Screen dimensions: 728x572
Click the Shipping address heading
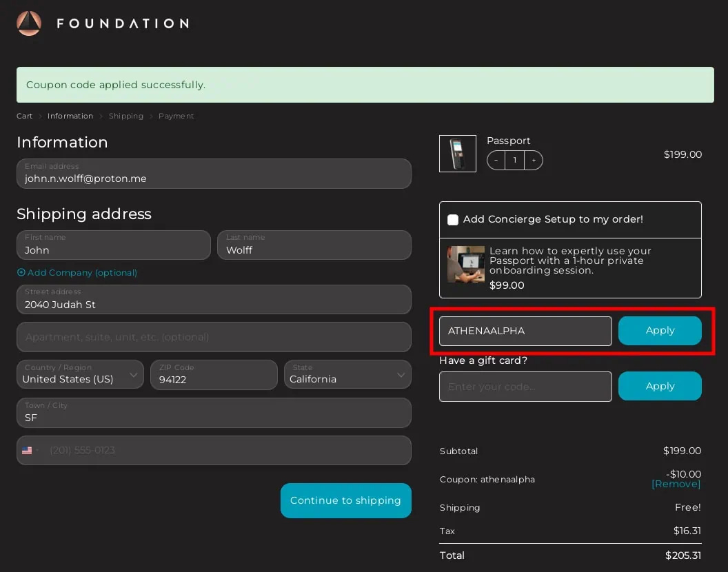tap(84, 214)
